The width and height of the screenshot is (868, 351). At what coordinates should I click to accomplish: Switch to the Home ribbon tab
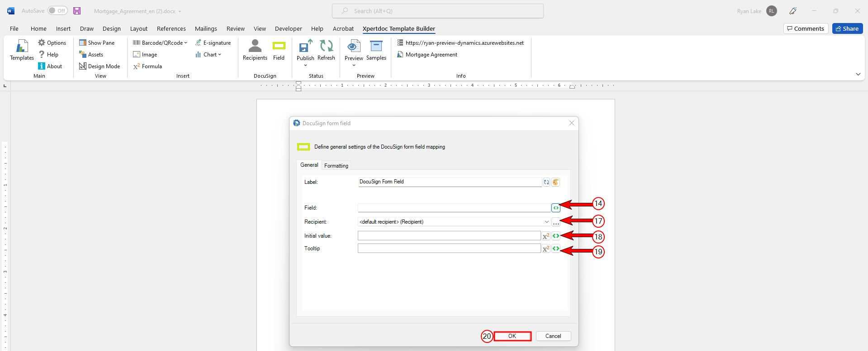coord(38,28)
